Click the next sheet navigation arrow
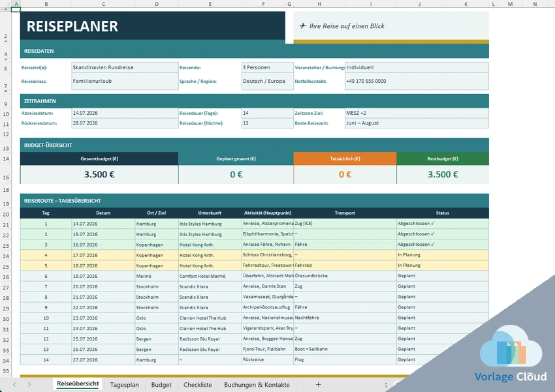 tap(29, 384)
